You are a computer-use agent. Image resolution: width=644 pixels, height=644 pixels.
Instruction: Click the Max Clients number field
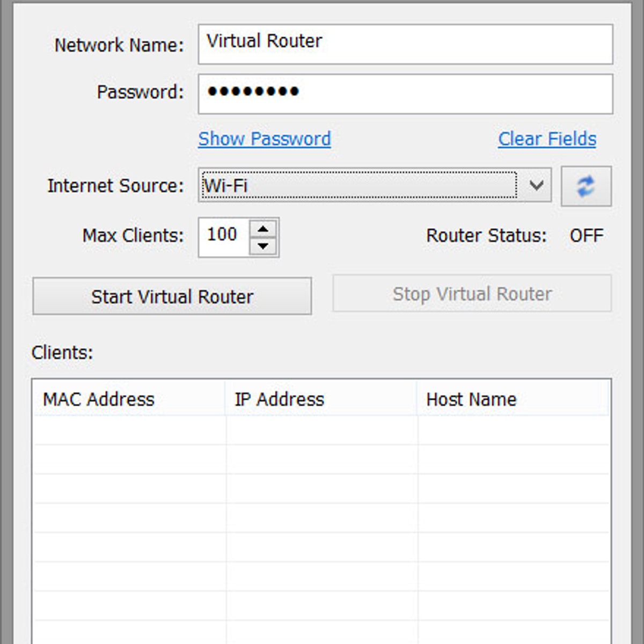click(x=224, y=237)
